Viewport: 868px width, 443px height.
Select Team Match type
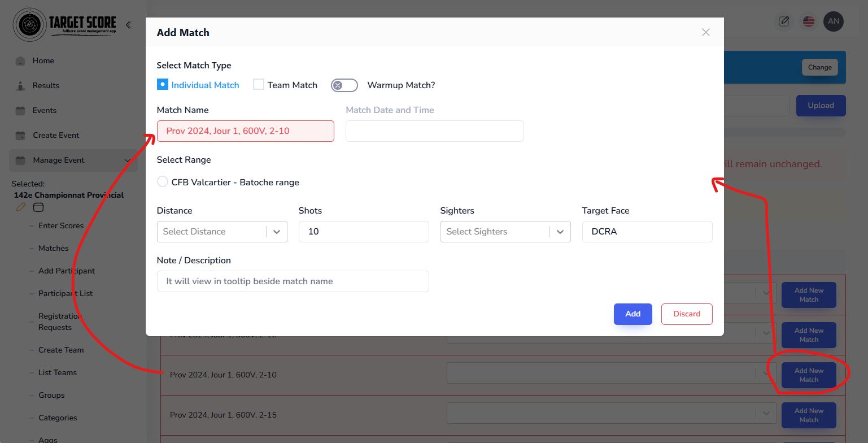point(259,85)
